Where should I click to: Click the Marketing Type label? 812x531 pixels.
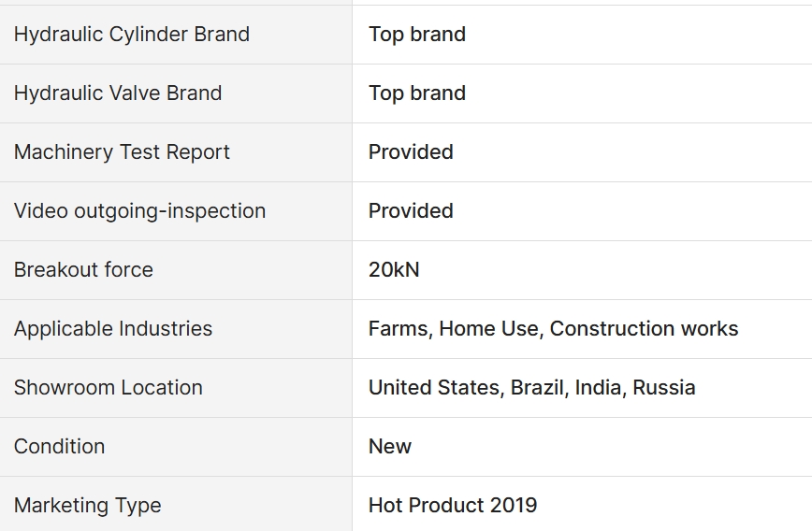click(x=88, y=506)
